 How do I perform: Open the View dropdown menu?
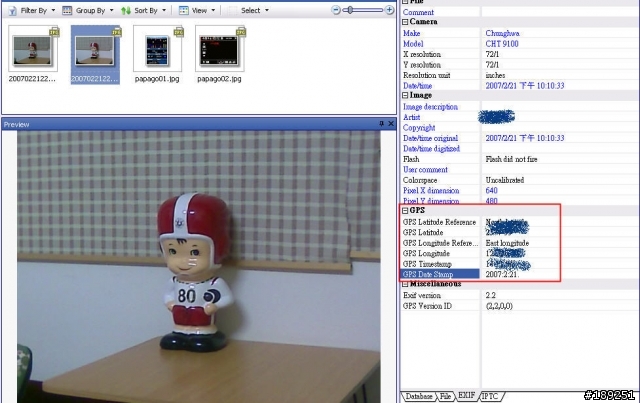[197, 11]
